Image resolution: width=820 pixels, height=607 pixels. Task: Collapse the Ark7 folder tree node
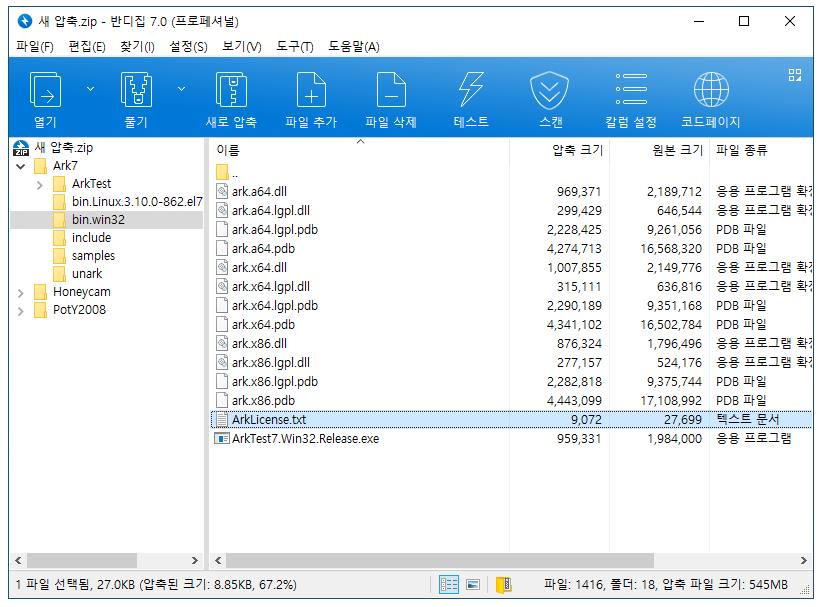coord(21,166)
